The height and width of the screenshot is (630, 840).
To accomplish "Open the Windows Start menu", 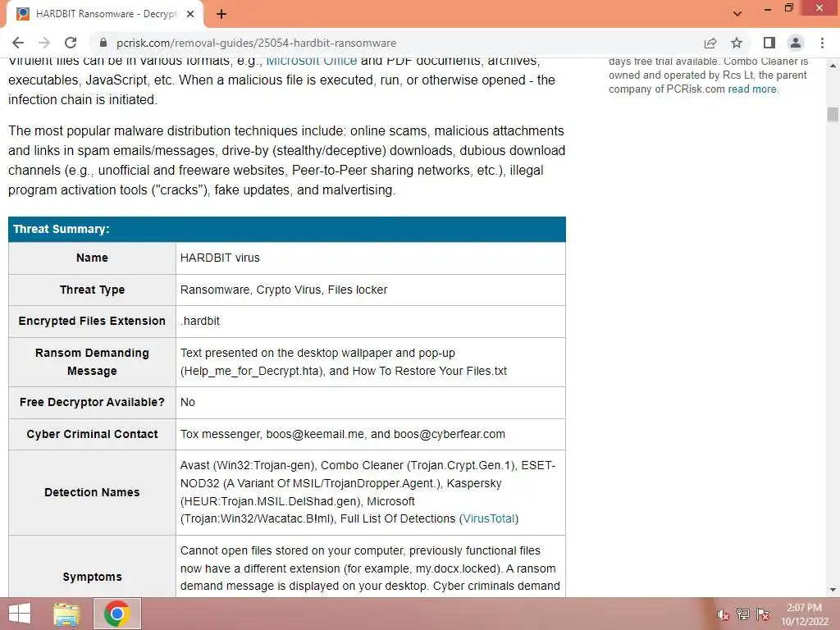I will tap(20, 614).
